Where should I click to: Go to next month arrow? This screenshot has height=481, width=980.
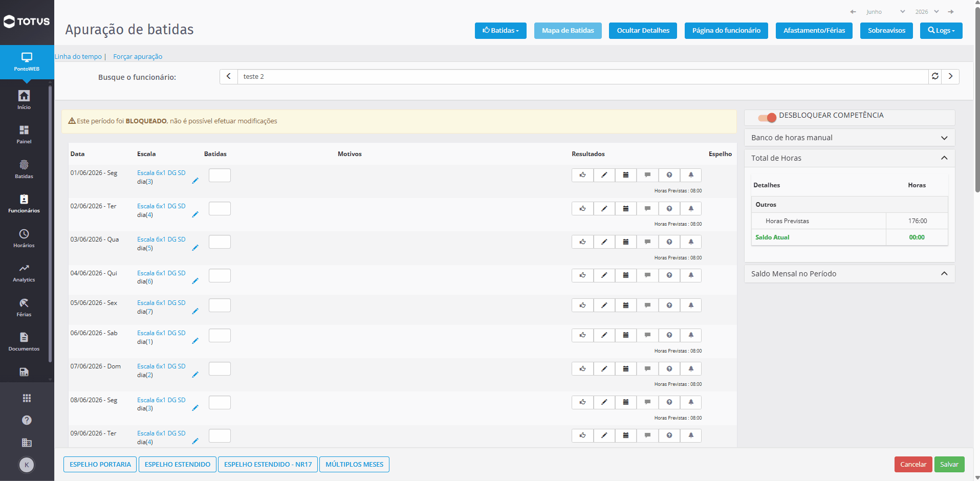pos(951,12)
